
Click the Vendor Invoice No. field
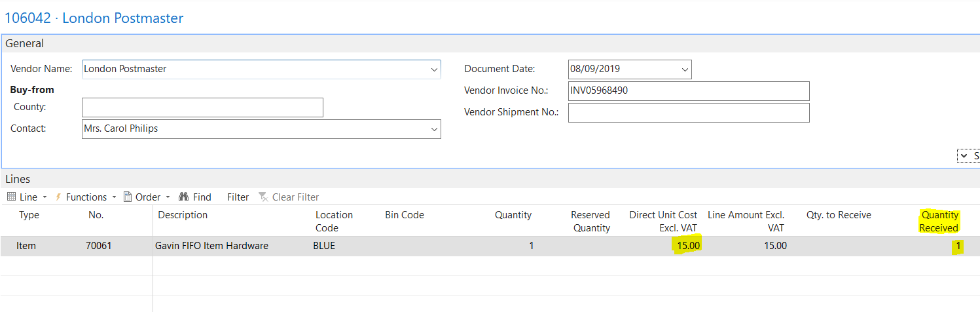coord(688,91)
